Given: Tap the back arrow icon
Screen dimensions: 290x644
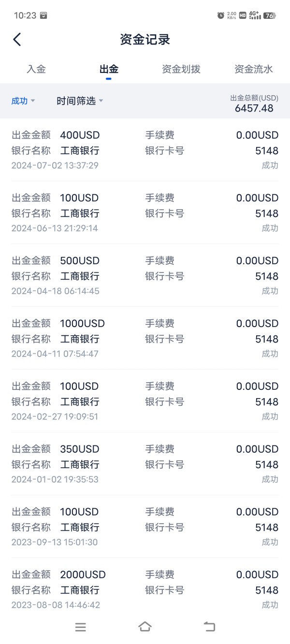Looking at the screenshot, I should [17, 40].
